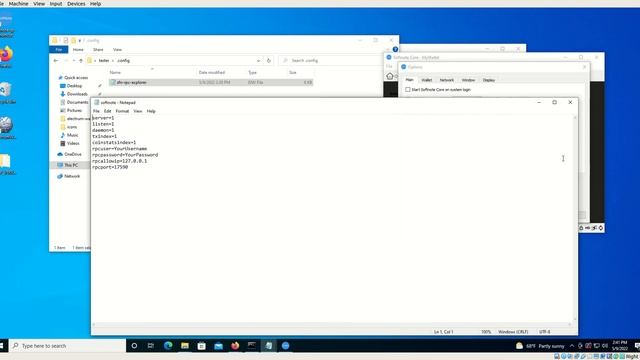Image resolution: width=640 pixels, height=360 pixels.
Task: Click the rpcpassword=YourPassword line
Action: [125, 155]
